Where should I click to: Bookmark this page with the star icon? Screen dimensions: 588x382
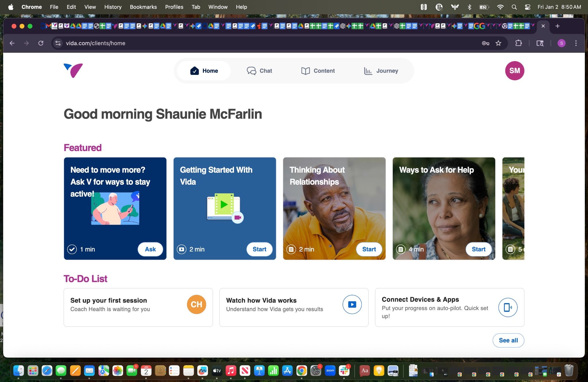pos(498,43)
